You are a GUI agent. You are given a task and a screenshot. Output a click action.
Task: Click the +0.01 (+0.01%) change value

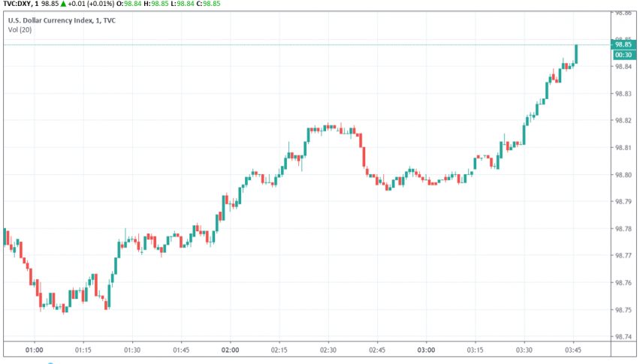[91, 4]
